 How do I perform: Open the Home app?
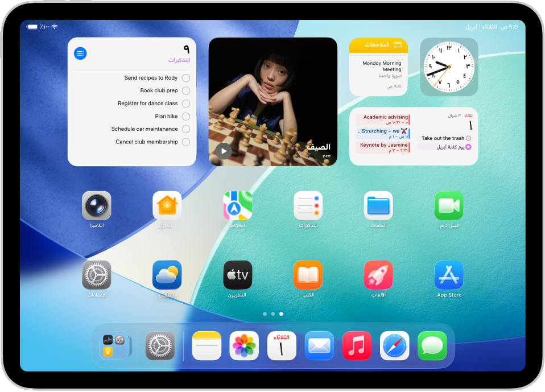167,205
